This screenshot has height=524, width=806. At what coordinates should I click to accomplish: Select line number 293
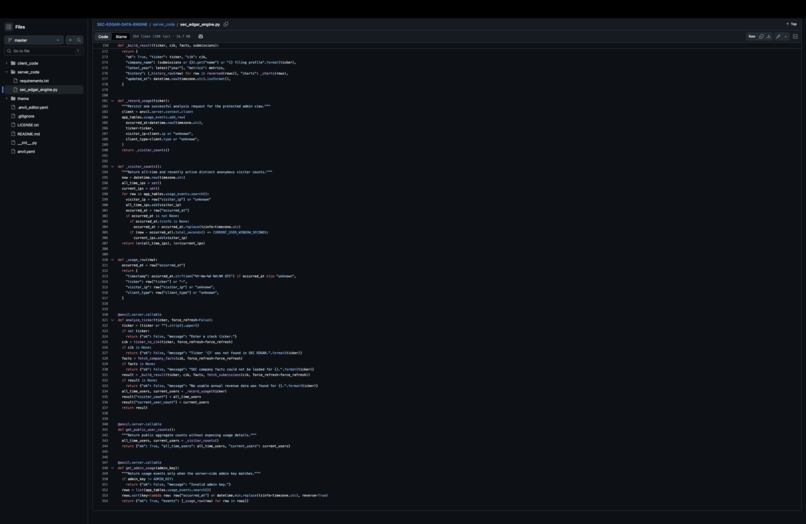(x=105, y=167)
